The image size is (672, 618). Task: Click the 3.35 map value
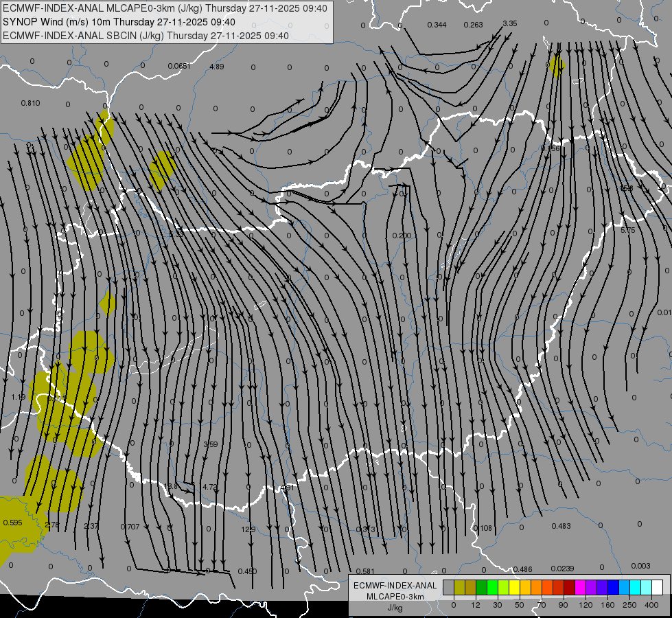click(509, 23)
